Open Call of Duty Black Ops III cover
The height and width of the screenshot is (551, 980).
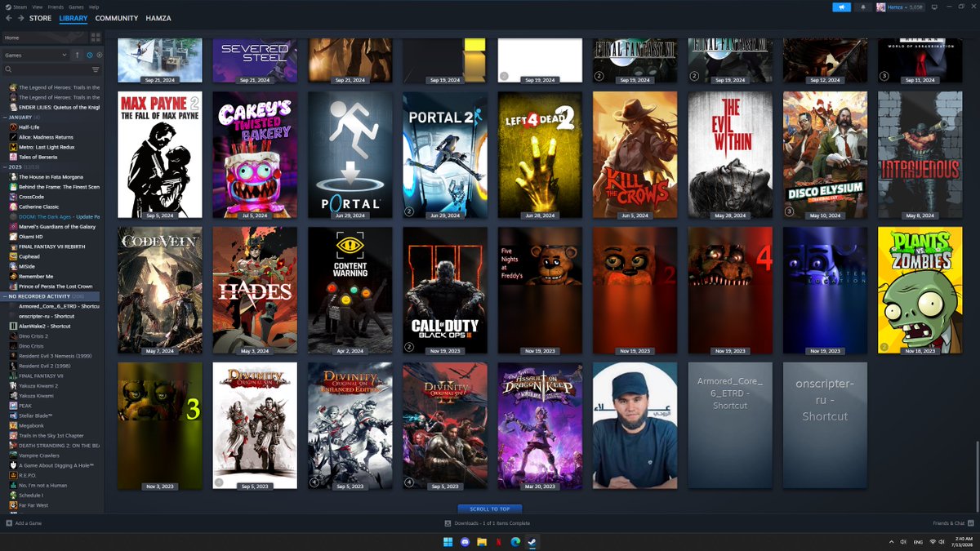tap(445, 290)
